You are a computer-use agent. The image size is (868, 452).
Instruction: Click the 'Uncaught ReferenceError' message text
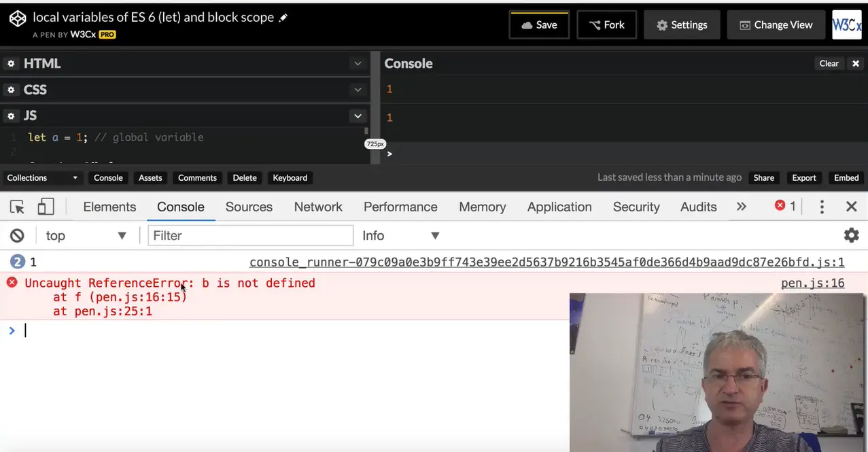click(x=170, y=283)
